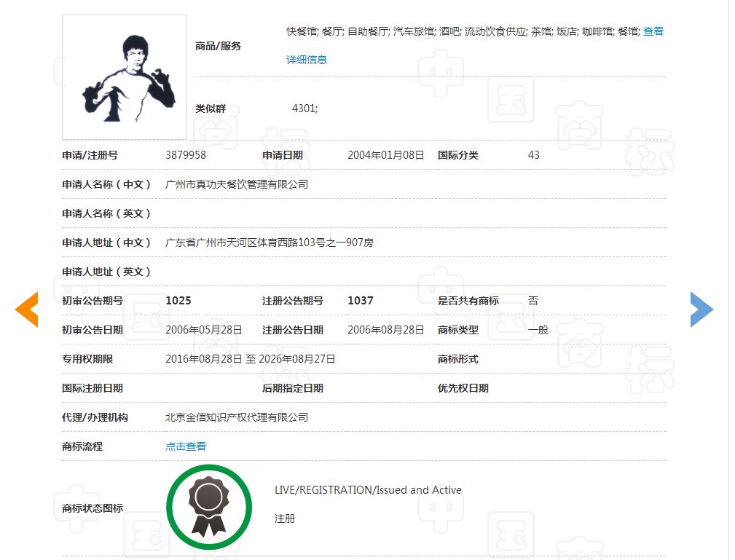
Task: Click the 优先权日期 label
Action: pyautogui.click(x=463, y=388)
